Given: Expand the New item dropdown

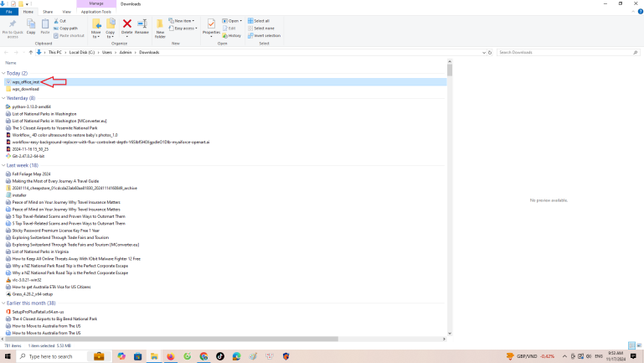Looking at the screenshot, I should coord(182,20).
